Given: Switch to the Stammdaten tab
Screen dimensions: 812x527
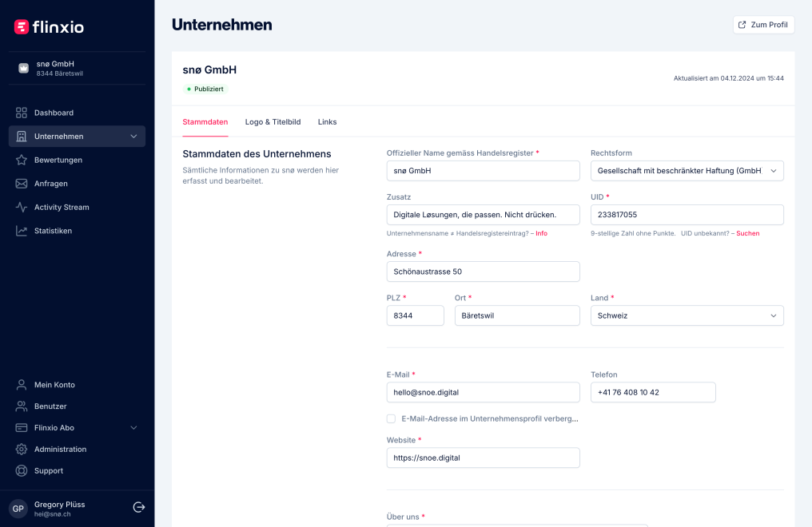Looking at the screenshot, I should coord(205,122).
